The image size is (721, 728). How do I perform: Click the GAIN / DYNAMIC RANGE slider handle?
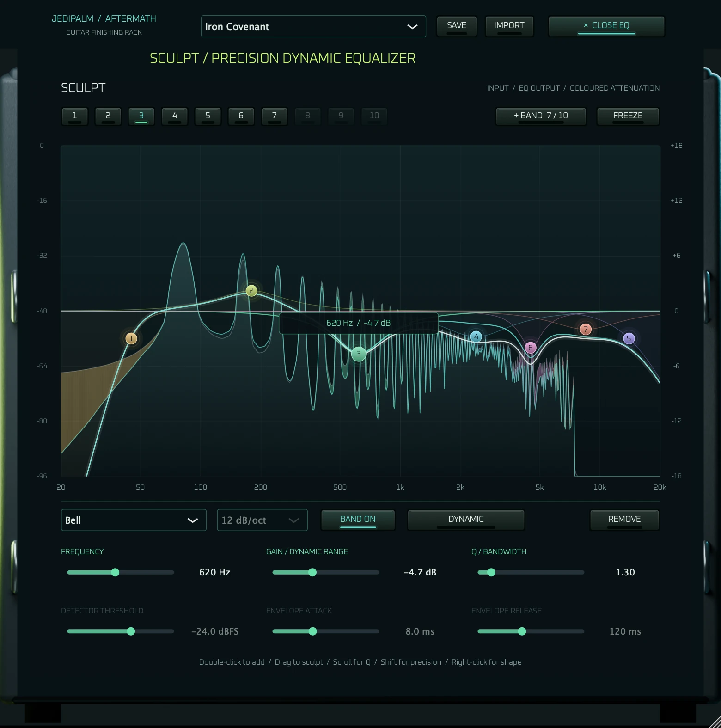pyautogui.click(x=312, y=572)
